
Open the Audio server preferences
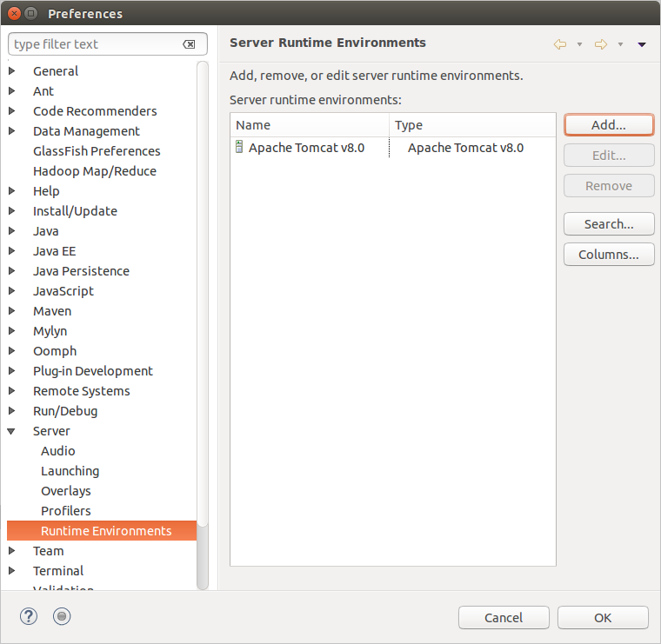[58, 451]
